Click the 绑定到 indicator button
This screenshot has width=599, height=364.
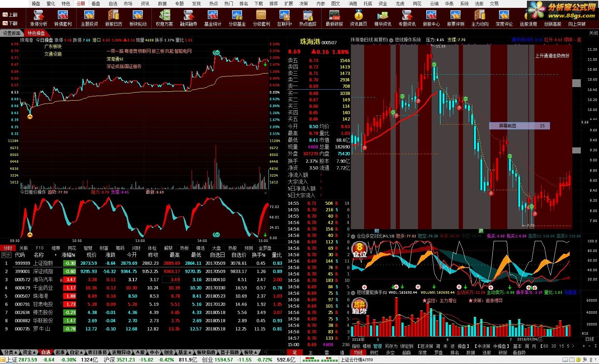click(407, 346)
